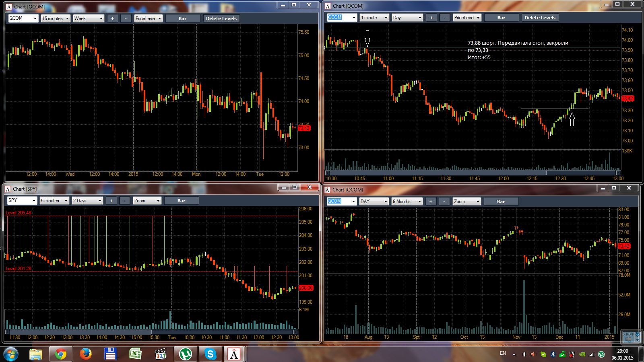
Task: Show hidden system tray icons
Action: (x=514, y=354)
